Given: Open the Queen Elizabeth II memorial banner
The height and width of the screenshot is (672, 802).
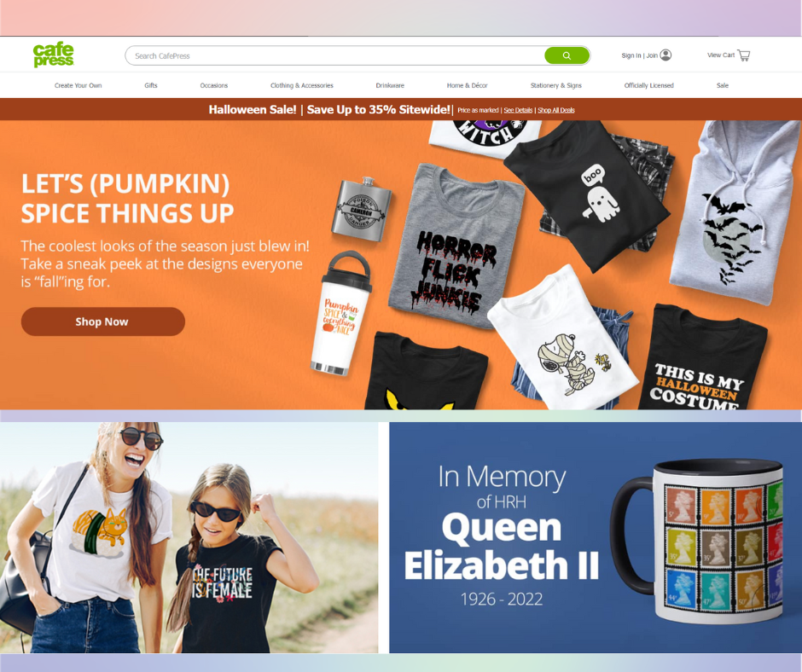Looking at the screenshot, I should pos(596,537).
